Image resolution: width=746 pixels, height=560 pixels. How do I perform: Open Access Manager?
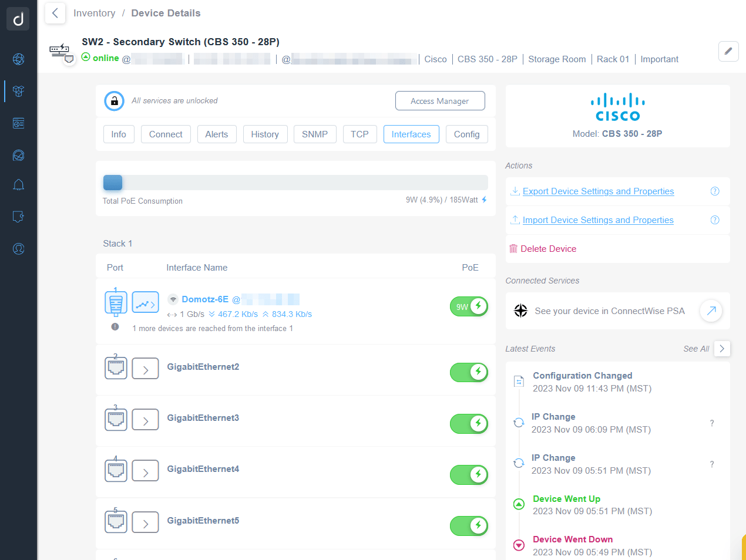pos(439,100)
